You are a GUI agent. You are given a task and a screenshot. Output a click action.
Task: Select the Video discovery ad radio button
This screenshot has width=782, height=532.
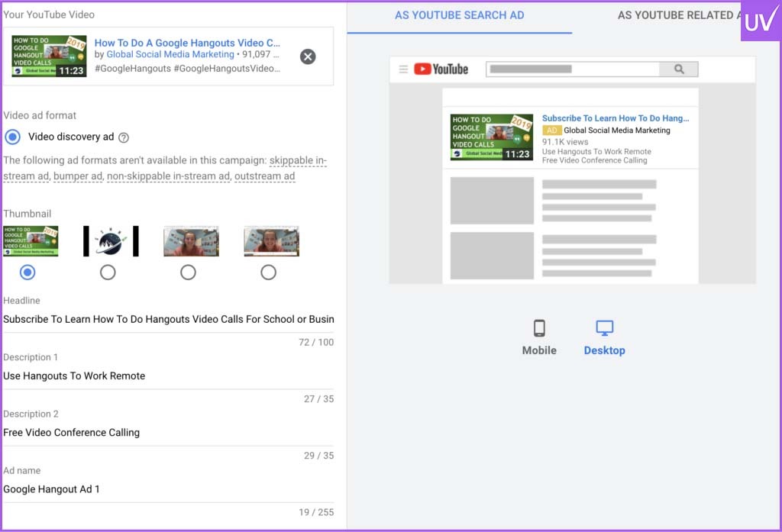(x=12, y=137)
